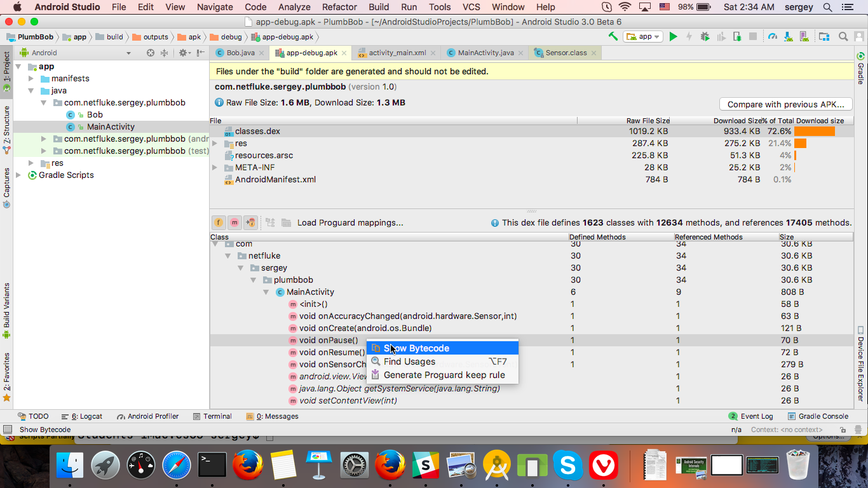Collapse the java folder node

31,91
